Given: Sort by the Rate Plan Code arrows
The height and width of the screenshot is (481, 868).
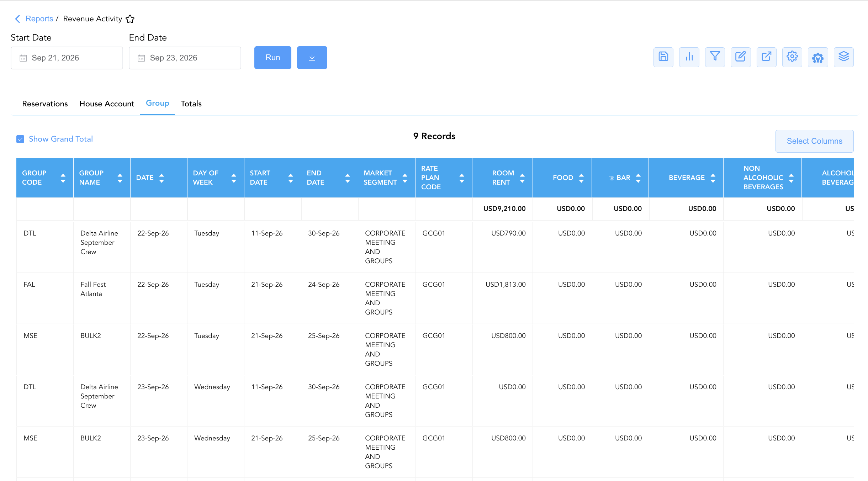Looking at the screenshot, I should click(462, 178).
